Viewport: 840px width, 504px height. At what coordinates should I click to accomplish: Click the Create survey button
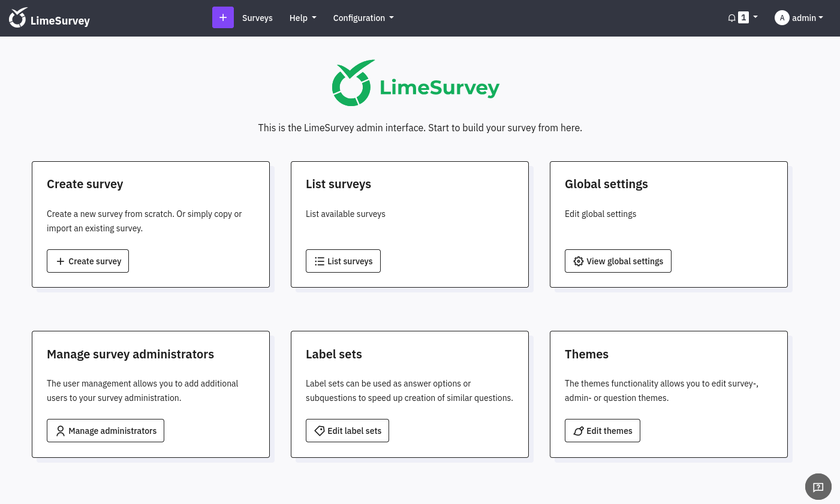(88, 261)
